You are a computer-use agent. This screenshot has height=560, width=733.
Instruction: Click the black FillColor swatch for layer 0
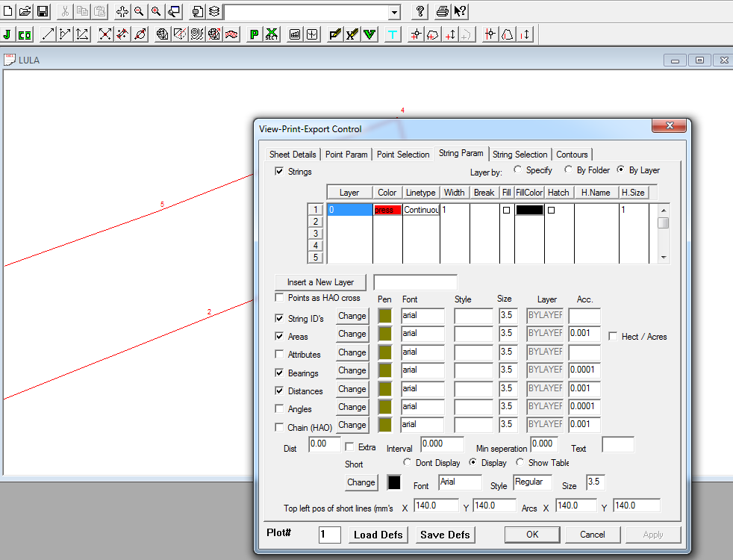pyautogui.click(x=528, y=210)
